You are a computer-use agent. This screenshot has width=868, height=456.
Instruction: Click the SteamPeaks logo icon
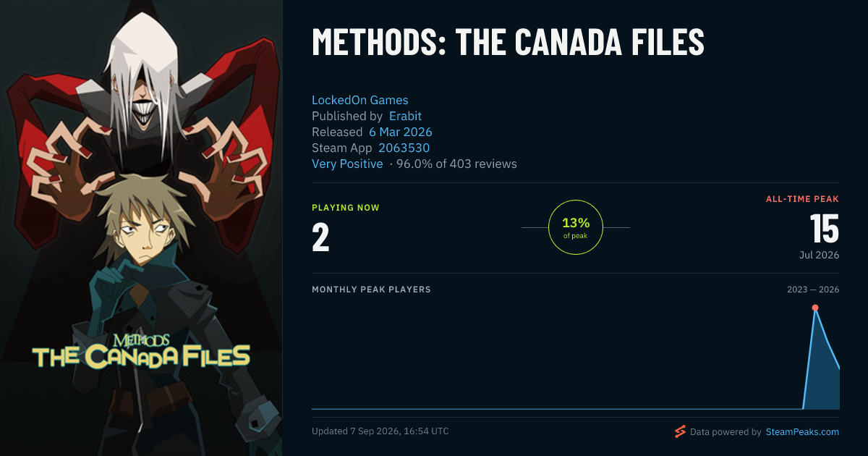pos(680,432)
